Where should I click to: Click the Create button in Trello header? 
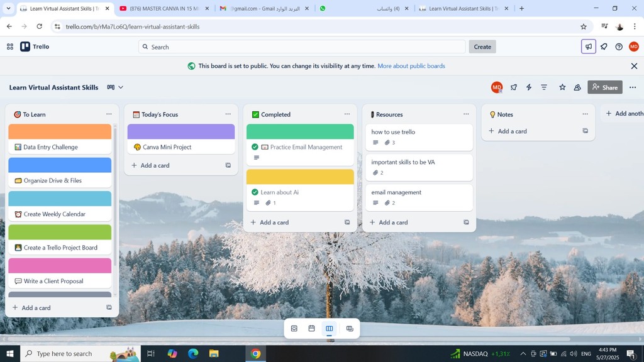click(482, 47)
